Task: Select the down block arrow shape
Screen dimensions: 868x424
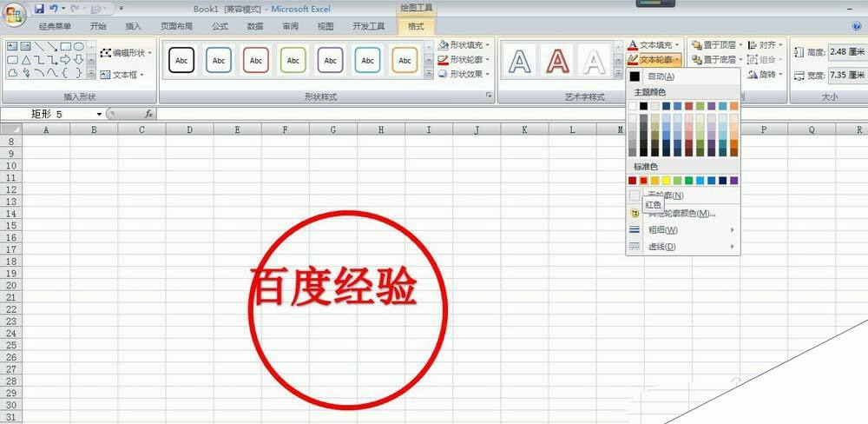Action: tap(79, 59)
